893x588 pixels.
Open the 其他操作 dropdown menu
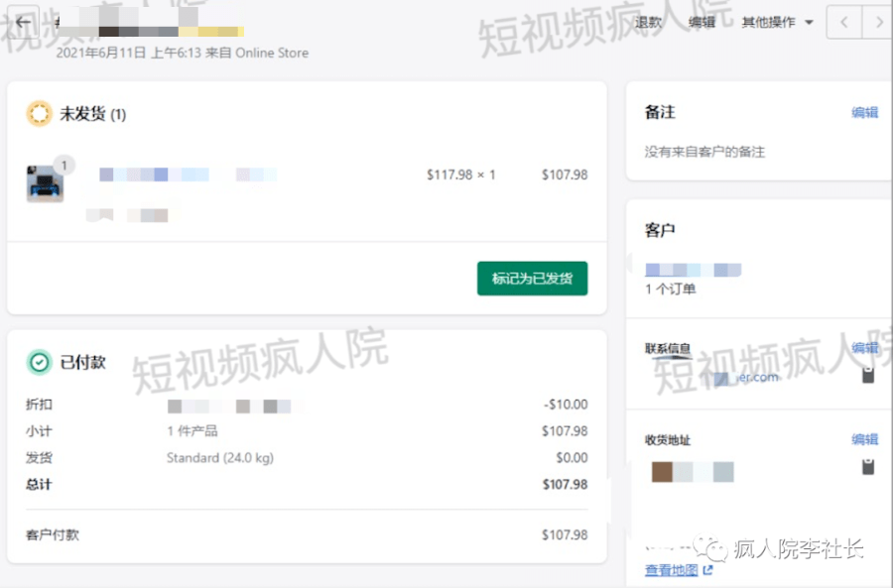[x=775, y=21]
